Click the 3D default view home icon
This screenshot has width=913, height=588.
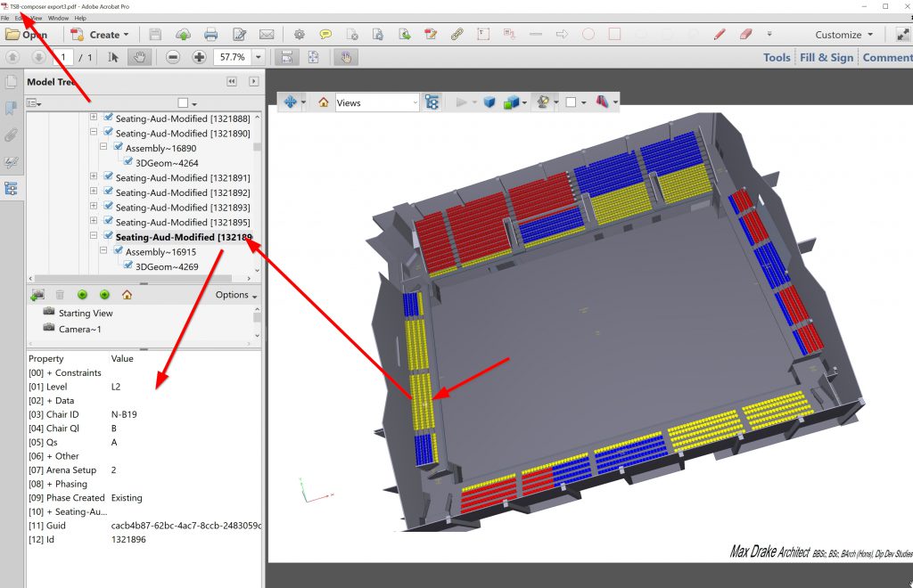(x=324, y=102)
